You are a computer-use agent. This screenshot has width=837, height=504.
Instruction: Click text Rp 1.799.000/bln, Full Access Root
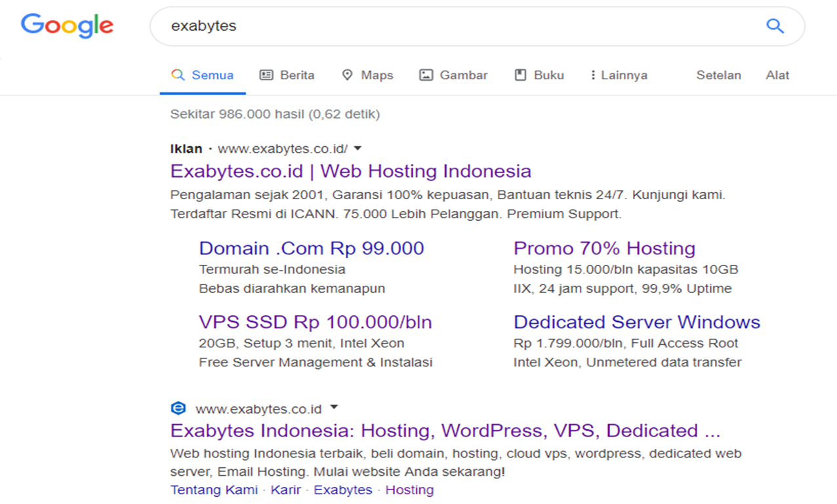click(x=626, y=343)
